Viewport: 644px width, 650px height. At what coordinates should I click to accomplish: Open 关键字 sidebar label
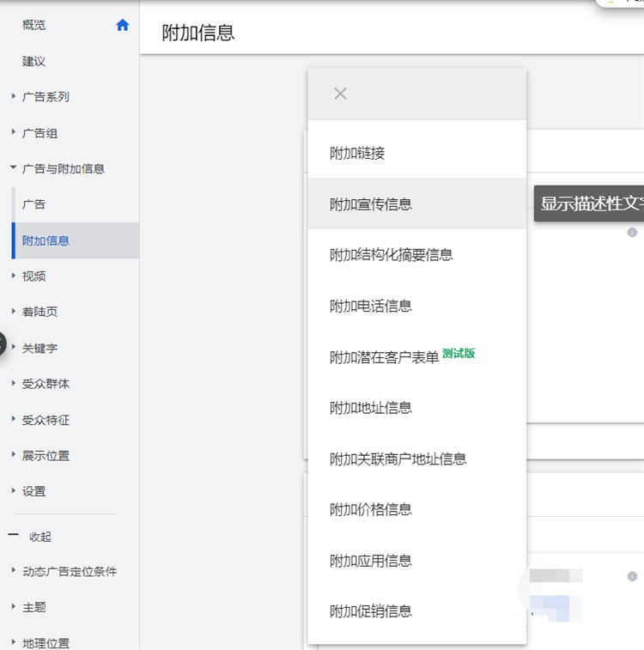[39, 348]
